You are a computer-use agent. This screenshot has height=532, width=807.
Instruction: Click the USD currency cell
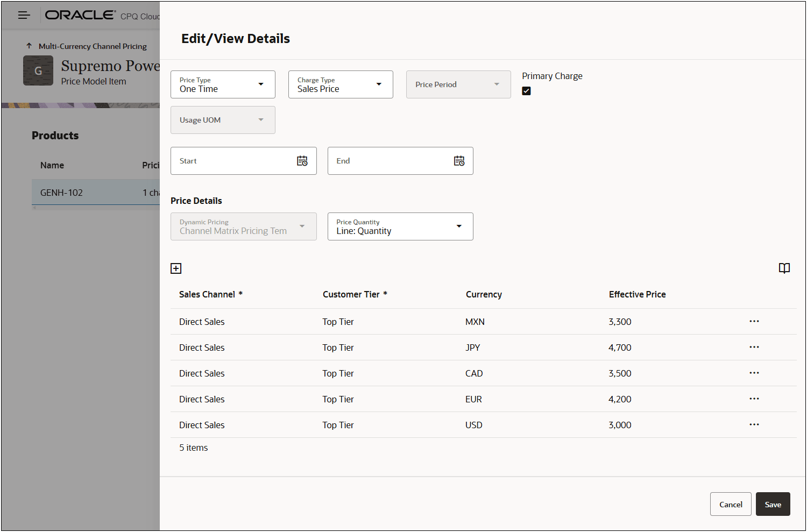(x=474, y=425)
